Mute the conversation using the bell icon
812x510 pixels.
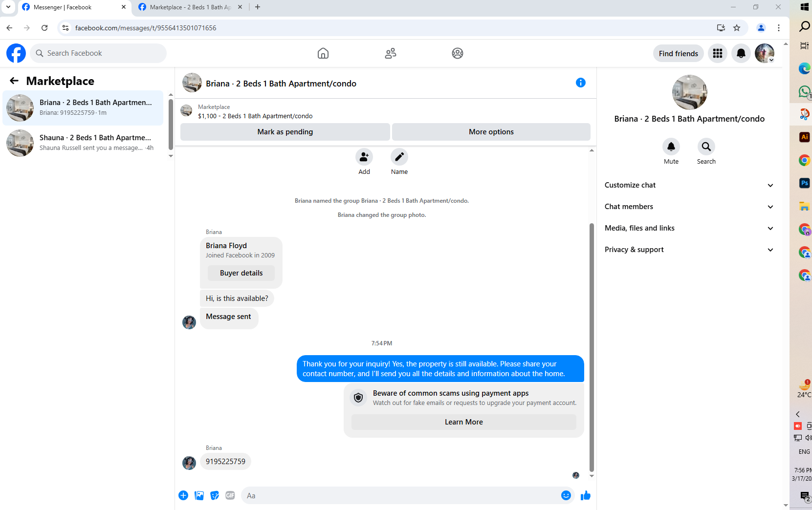click(x=671, y=147)
